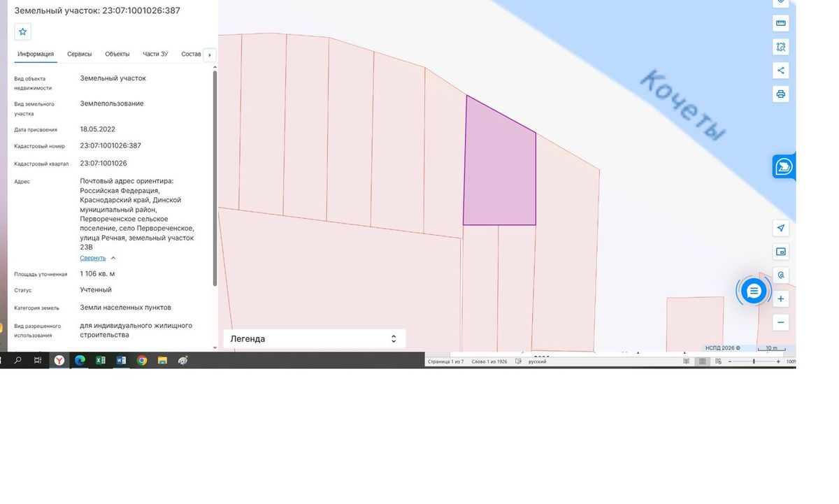This screenshot has height=504, width=839.
Task: Adjust the Word zoom slider
Action: point(754,361)
